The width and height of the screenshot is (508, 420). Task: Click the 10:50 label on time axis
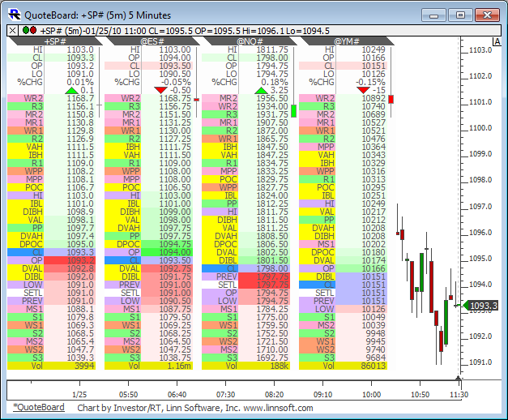point(420,395)
